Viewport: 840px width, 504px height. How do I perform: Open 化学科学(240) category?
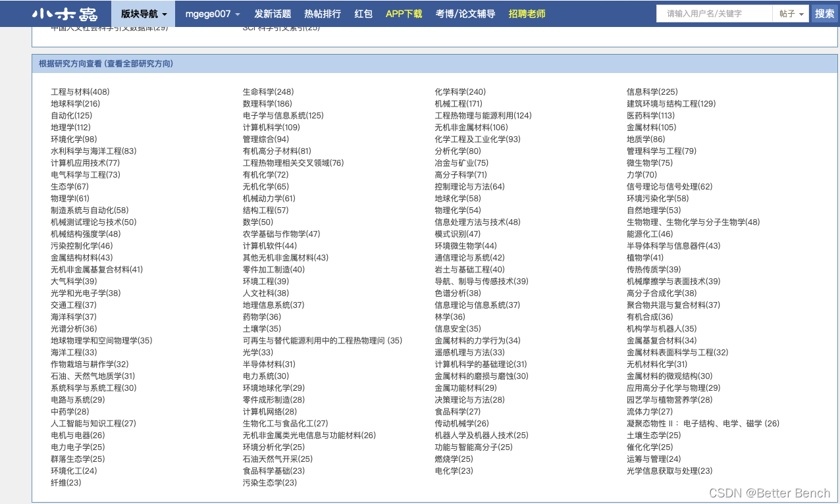click(460, 92)
